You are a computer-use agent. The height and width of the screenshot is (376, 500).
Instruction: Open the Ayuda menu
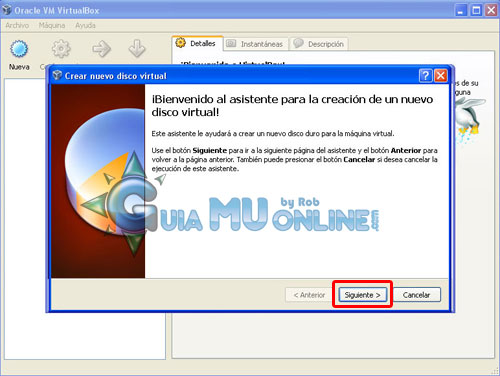(x=85, y=25)
